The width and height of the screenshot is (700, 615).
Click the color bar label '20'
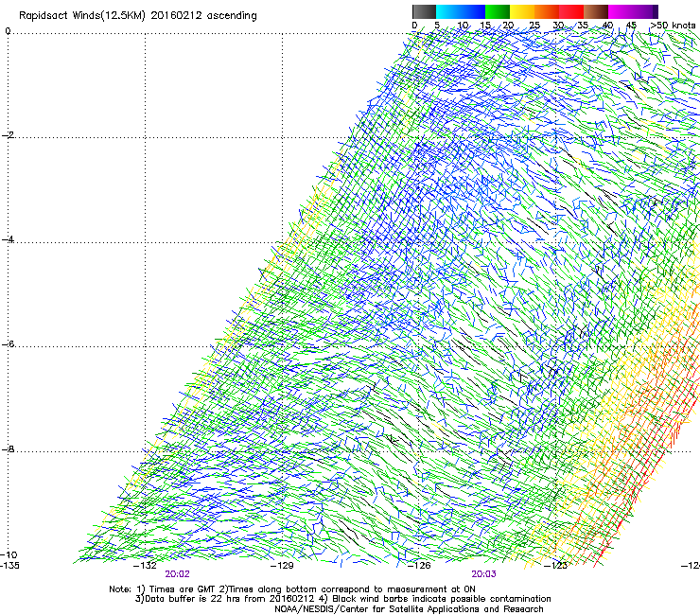click(508, 26)
